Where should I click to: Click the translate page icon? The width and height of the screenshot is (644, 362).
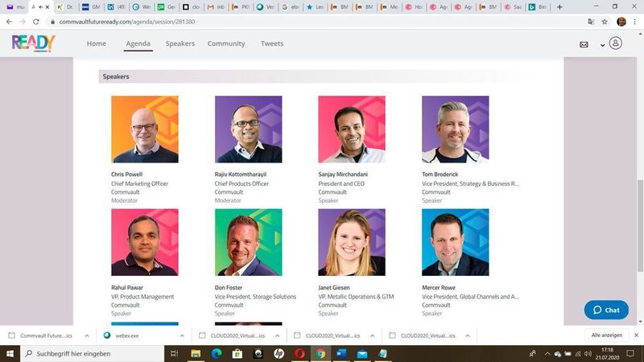[591, 22]
